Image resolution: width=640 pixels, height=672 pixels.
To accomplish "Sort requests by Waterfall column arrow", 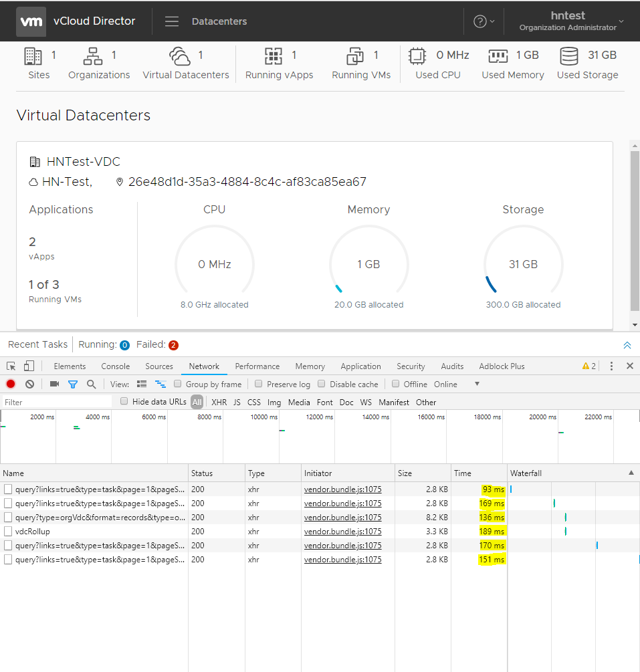I will 631,473.
